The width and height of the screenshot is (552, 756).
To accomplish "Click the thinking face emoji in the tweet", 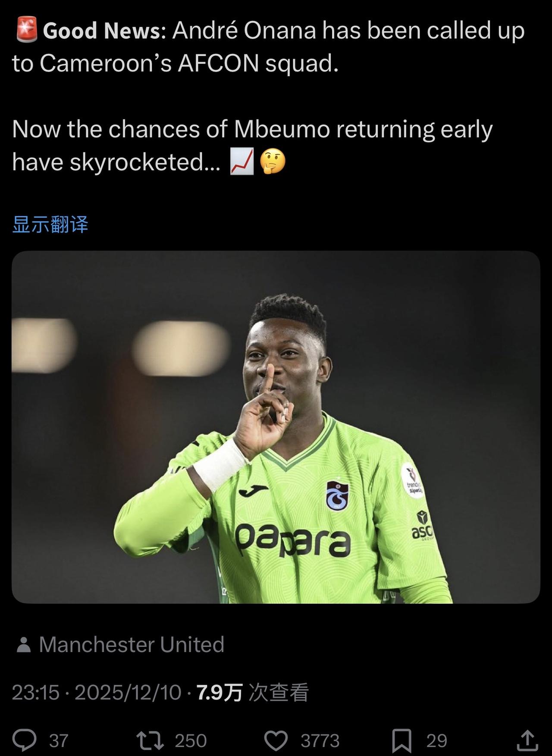I will (273, 162).
